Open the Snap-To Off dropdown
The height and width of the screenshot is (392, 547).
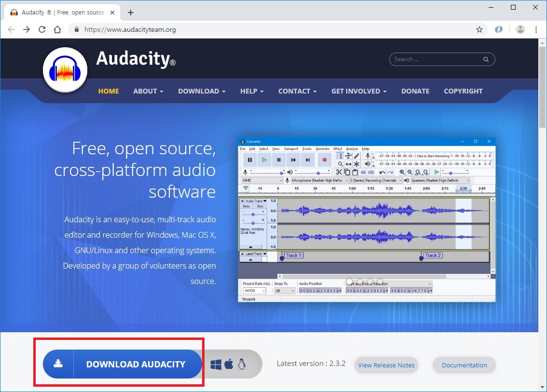tap(284, 291)
